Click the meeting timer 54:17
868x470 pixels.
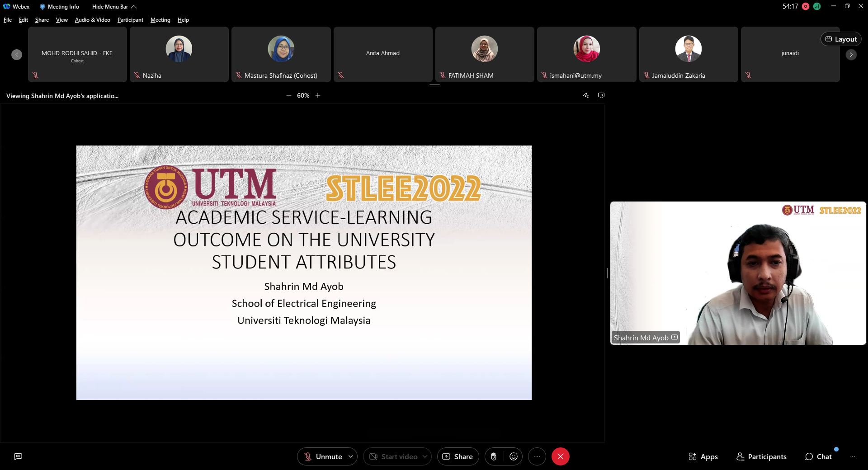pyautogui.click(x=790, y=6)
